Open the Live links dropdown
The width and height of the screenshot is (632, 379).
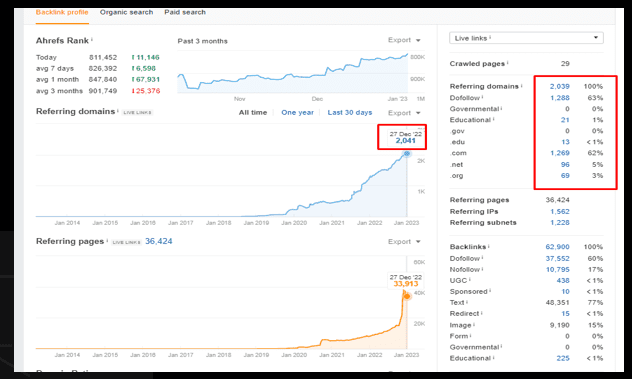click(x=526, y=38)
